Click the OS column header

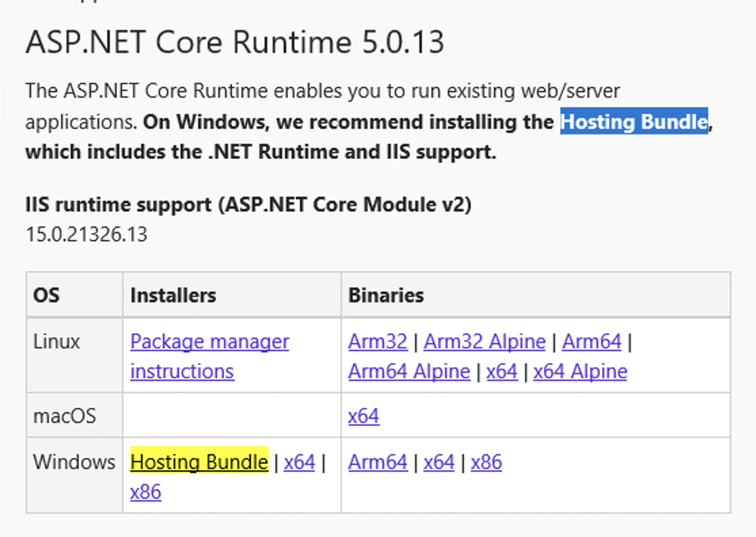click(x=46, y=295)
